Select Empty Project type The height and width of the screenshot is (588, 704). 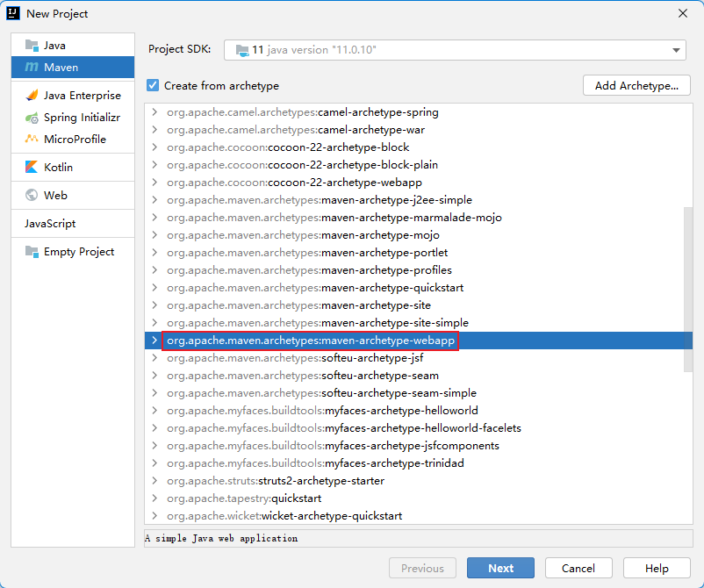73,251
